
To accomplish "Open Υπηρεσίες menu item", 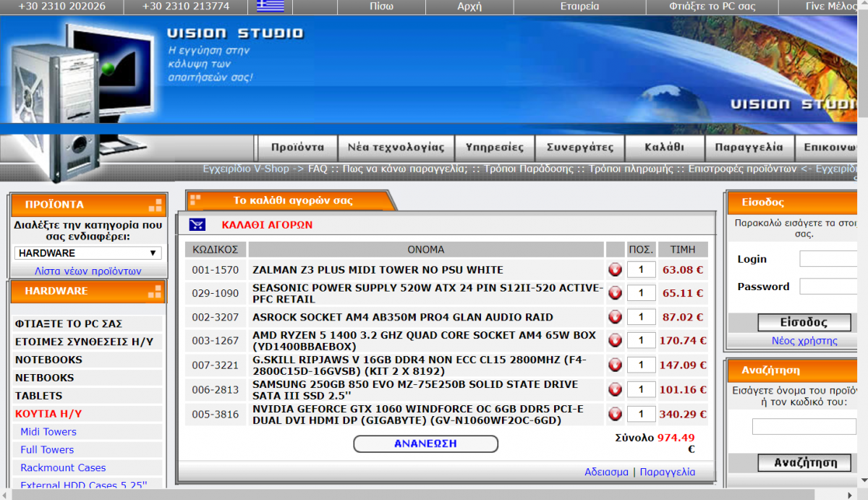I will pos(495,148).
